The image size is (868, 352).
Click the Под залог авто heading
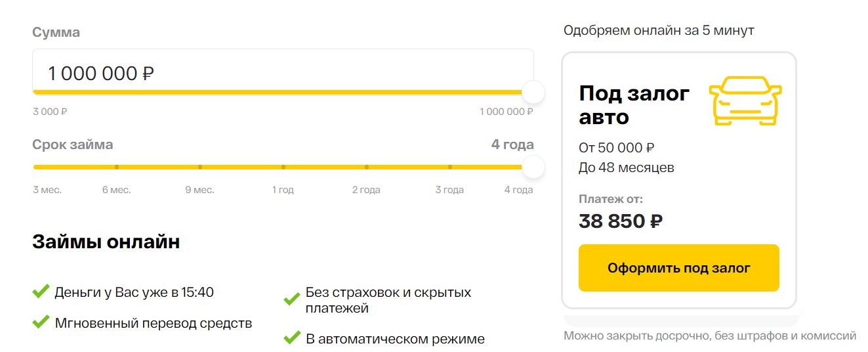point(634,105)
